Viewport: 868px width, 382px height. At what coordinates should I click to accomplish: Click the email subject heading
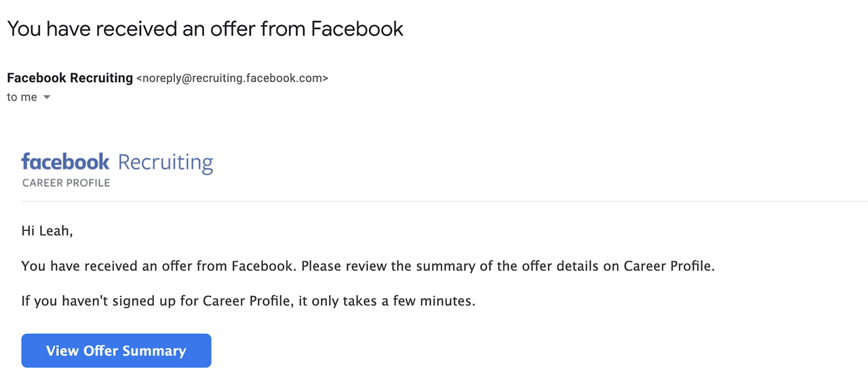point(205,28)
